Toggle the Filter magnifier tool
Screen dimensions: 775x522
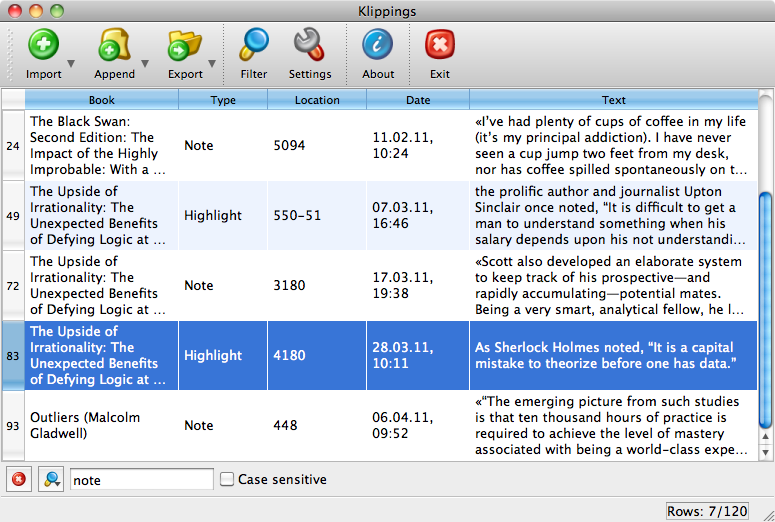[254, 44]
